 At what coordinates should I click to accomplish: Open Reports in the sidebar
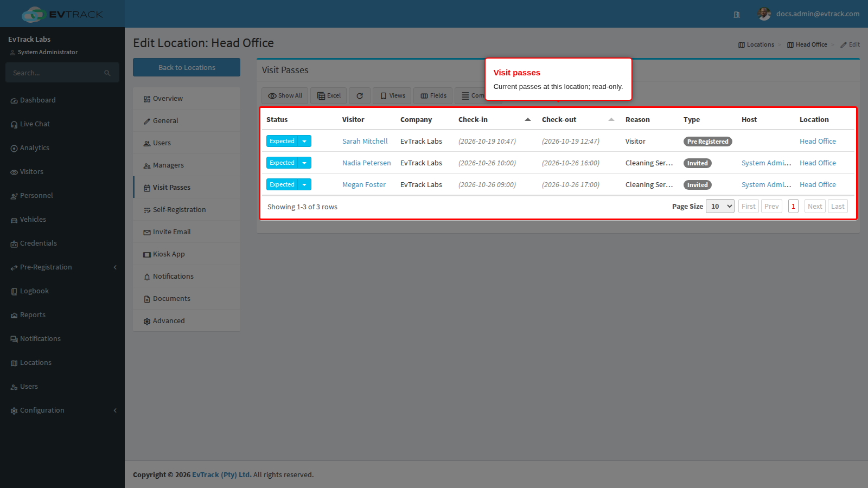62,315
